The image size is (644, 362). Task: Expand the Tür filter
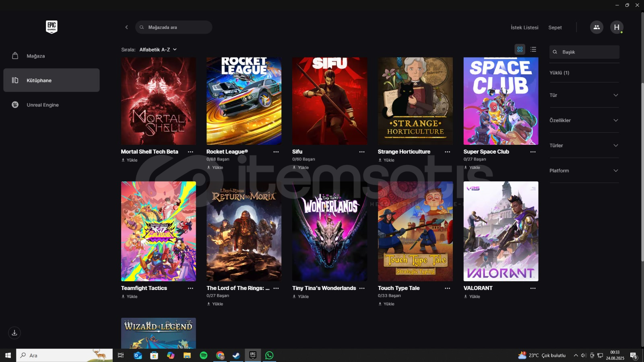[x=584, y=95]
